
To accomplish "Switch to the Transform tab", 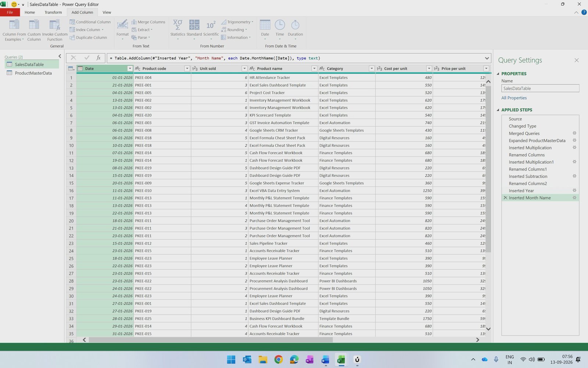I will (53, 12).
